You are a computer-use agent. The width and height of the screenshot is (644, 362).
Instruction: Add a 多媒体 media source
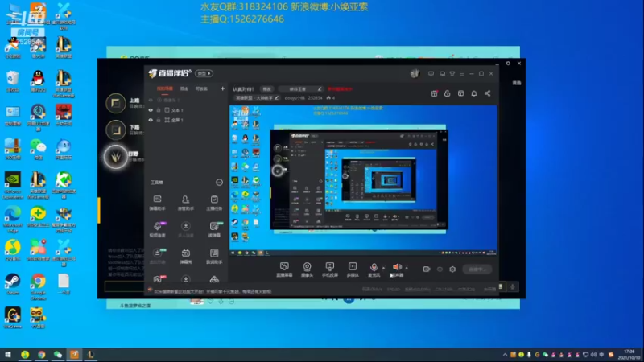pos(353,269)
